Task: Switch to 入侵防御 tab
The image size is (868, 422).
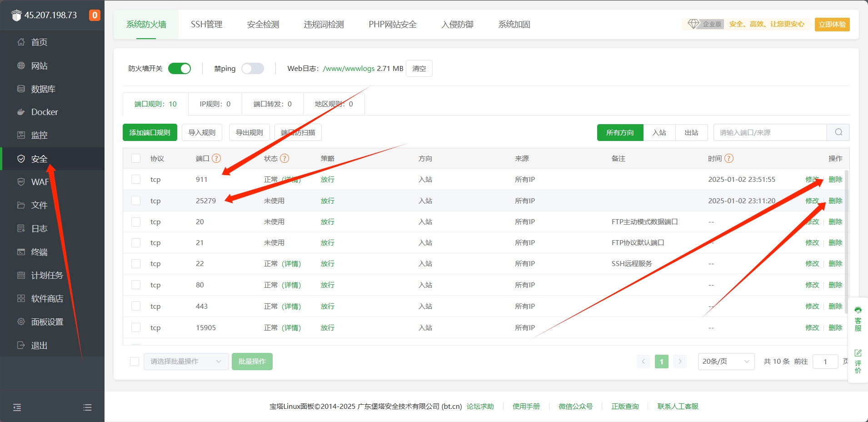Action: [x=458, y=24]
